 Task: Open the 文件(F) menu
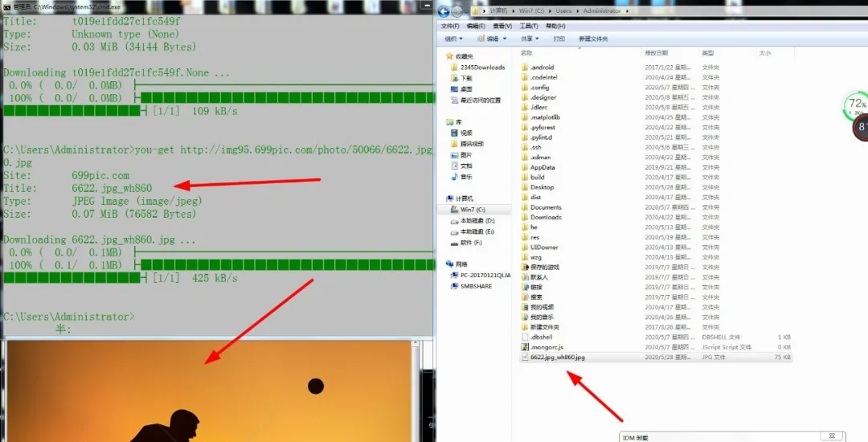tap(450, 26)
